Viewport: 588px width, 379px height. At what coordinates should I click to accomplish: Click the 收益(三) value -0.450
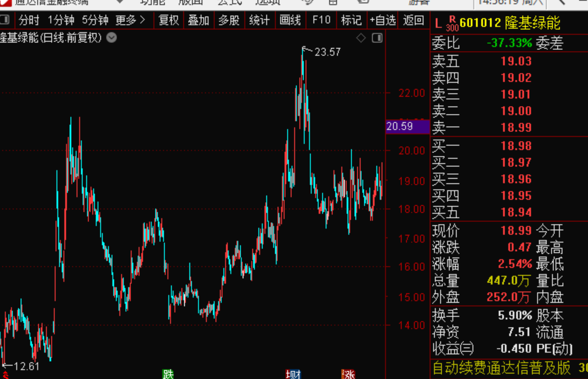(x=514, y=349)
